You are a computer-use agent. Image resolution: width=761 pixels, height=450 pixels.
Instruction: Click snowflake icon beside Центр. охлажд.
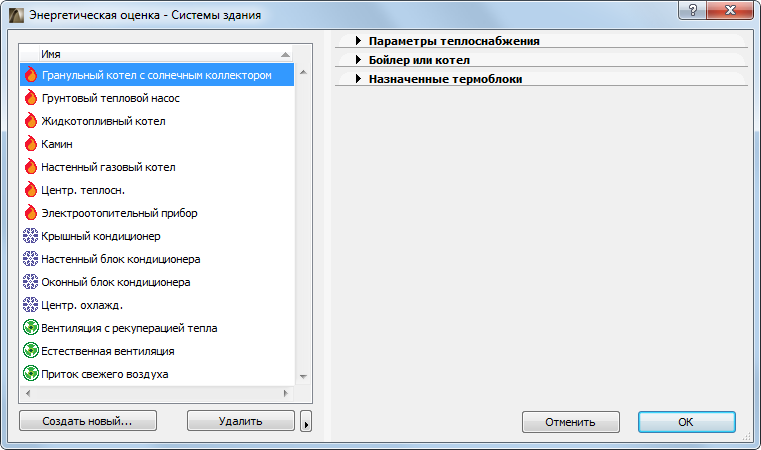click(x=31, y=305)
